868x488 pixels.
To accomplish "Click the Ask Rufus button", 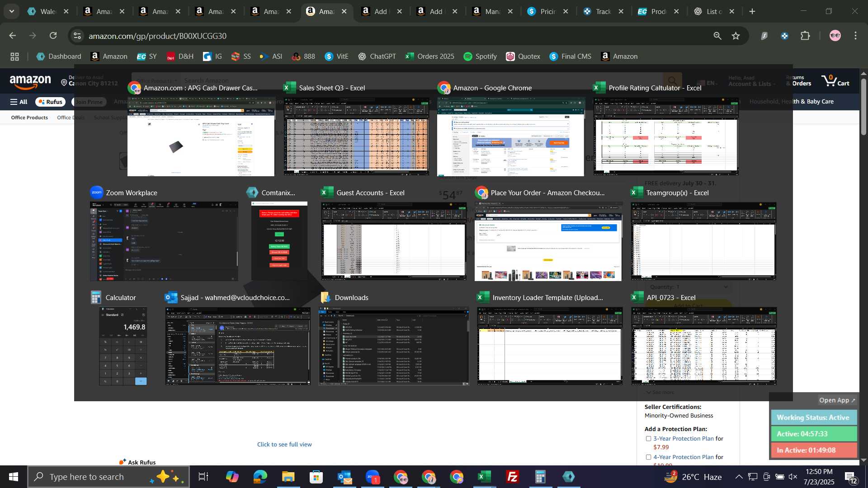I will coord(137,462).
